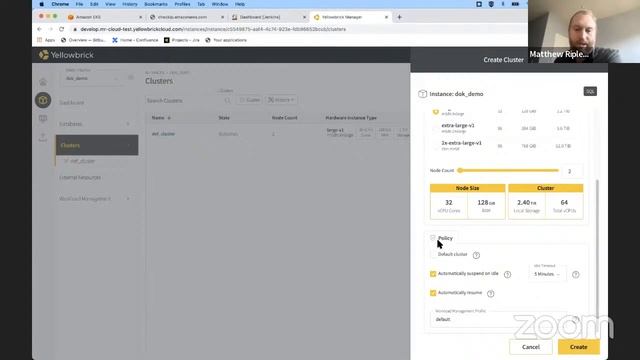Open help icon next to Automatically resume

pyautogui.click(x=491, y=293)
